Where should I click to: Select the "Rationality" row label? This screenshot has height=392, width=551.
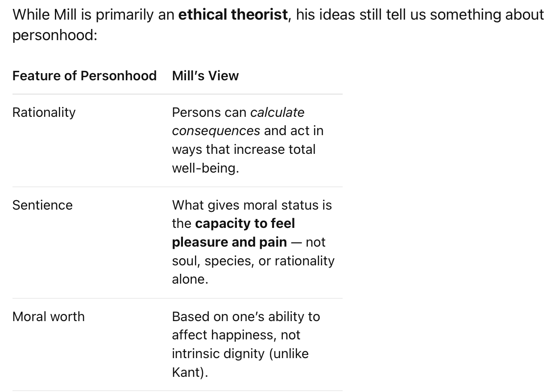[x=44, y=112]
